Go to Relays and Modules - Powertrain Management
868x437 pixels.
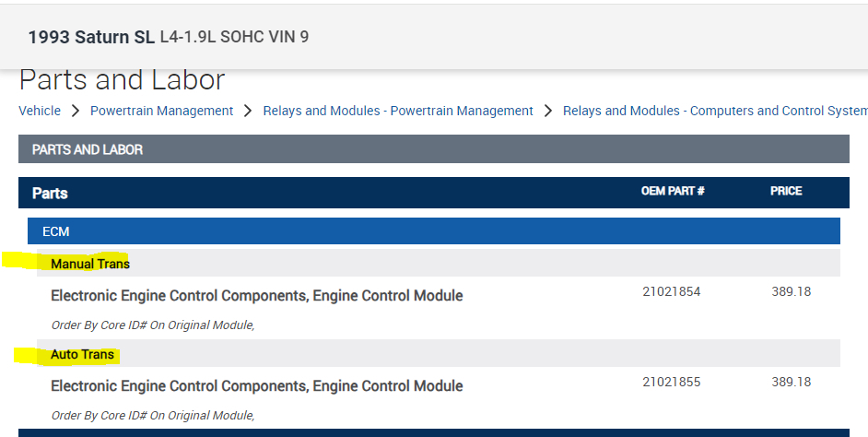[398, 111]
